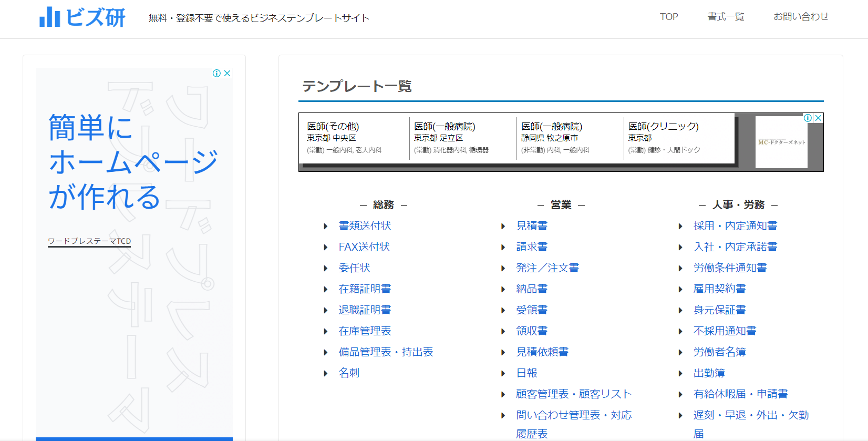The image size is (868, 441).
Task: Close the doctor jobs banner ad
Action: coord(818,118)
